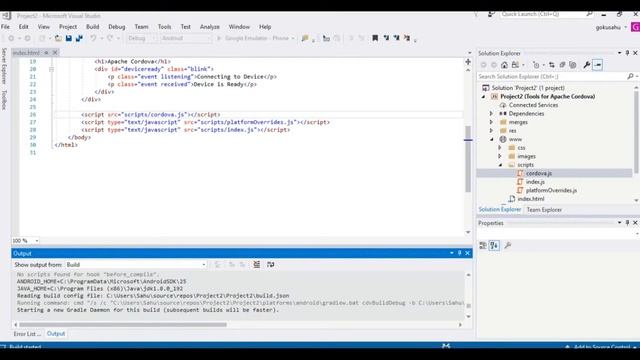Click the Save All toolbar icon

[x=79, y=38]
